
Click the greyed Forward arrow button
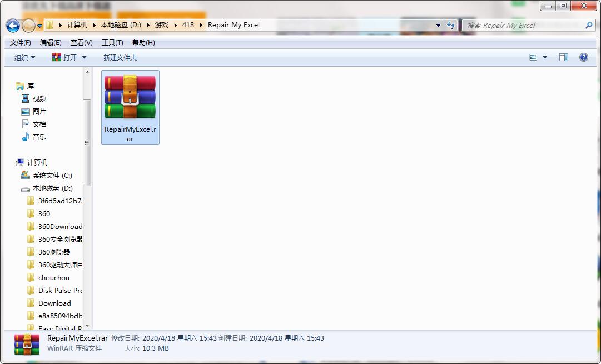(x=28, y=26)
